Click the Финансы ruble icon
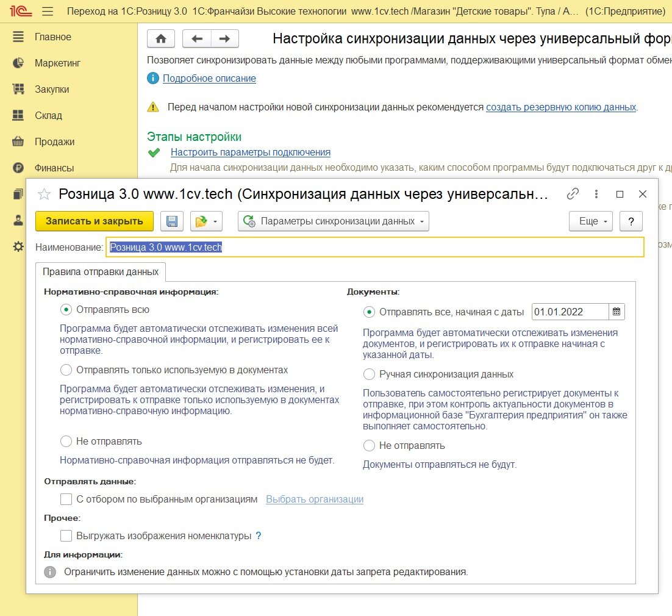 pos(18,168)
